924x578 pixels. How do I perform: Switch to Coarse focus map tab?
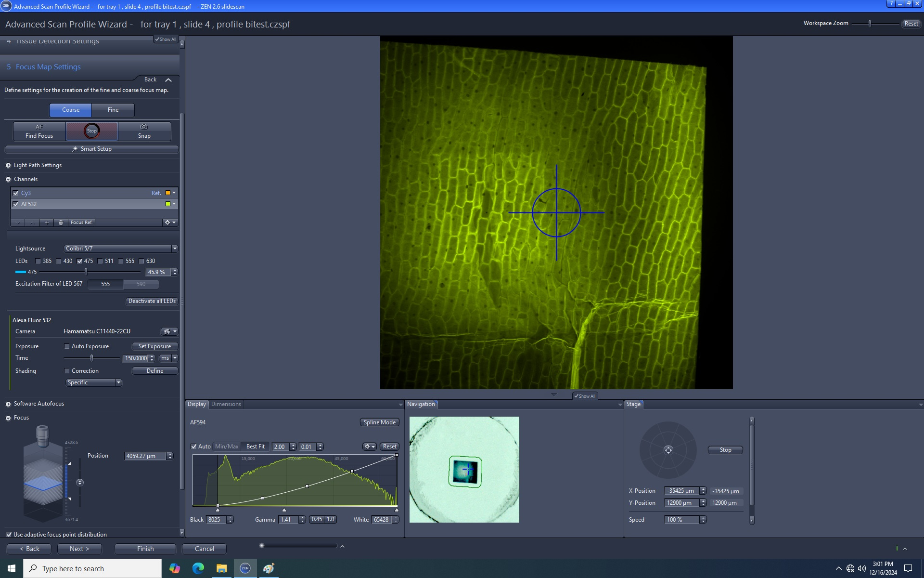(x=71, y=110)
